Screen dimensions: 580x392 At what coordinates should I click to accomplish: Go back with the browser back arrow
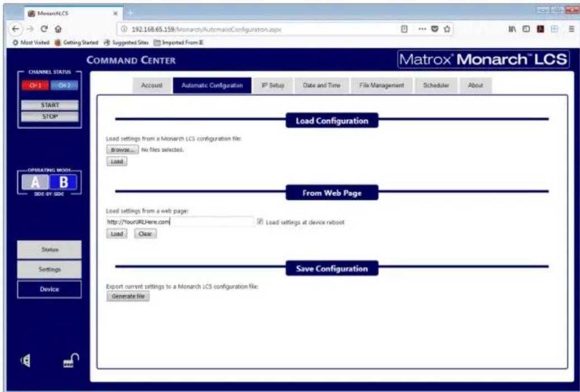pos(15,29)
